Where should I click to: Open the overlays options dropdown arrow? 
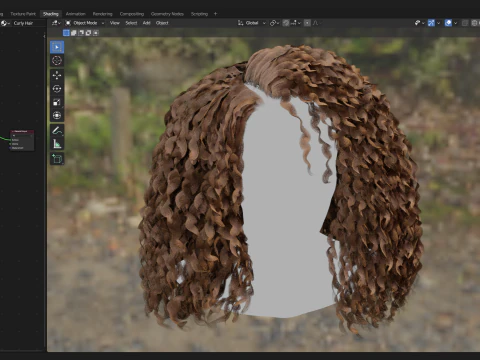[x=455, y=23]
